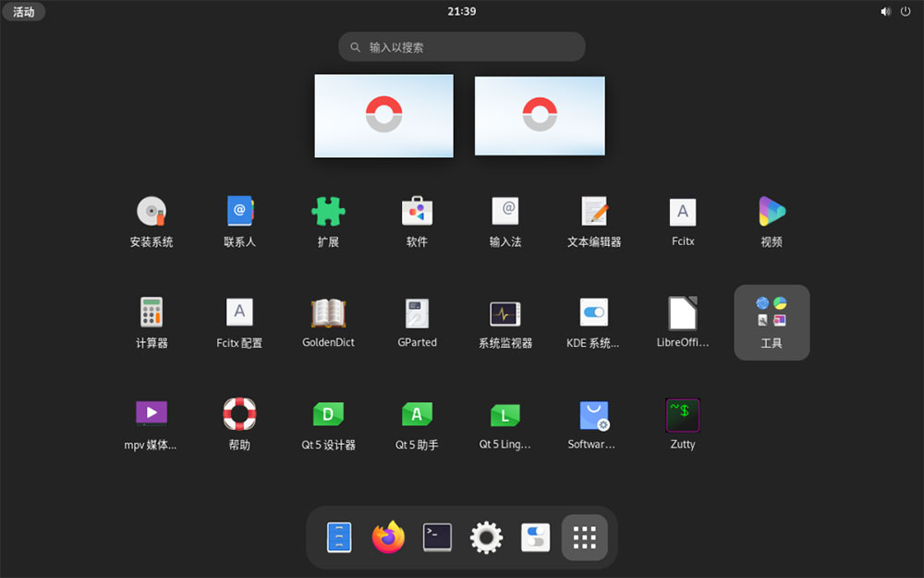Launch Qt 5 设计器 app
This screenshot has height=578, width=924.
[x=328, y=424]
